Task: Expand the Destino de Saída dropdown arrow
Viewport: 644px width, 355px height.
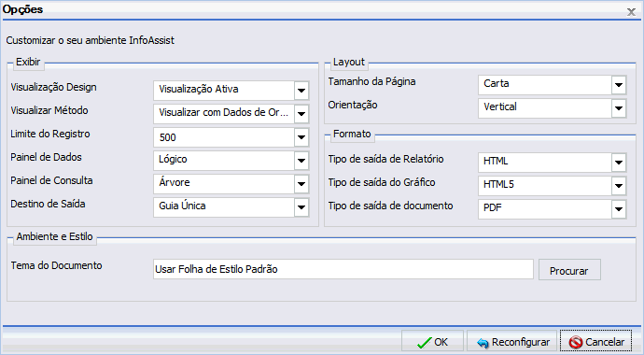Action: tap(301, 207)
